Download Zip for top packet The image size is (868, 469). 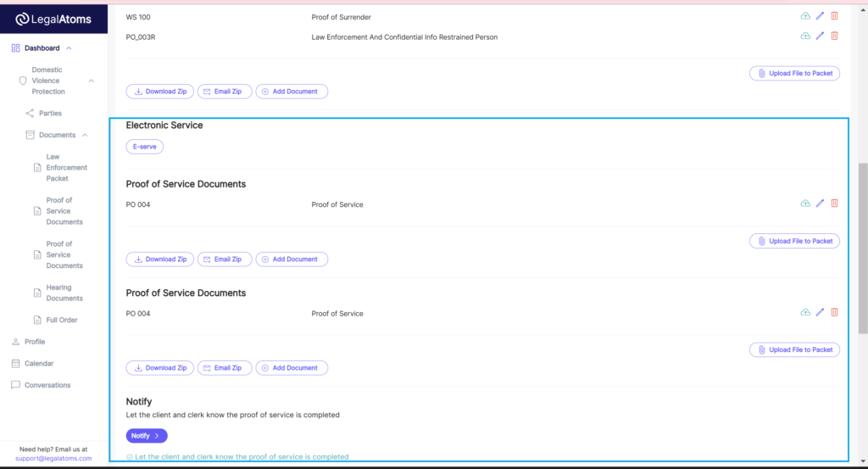[x=160, y=92]
